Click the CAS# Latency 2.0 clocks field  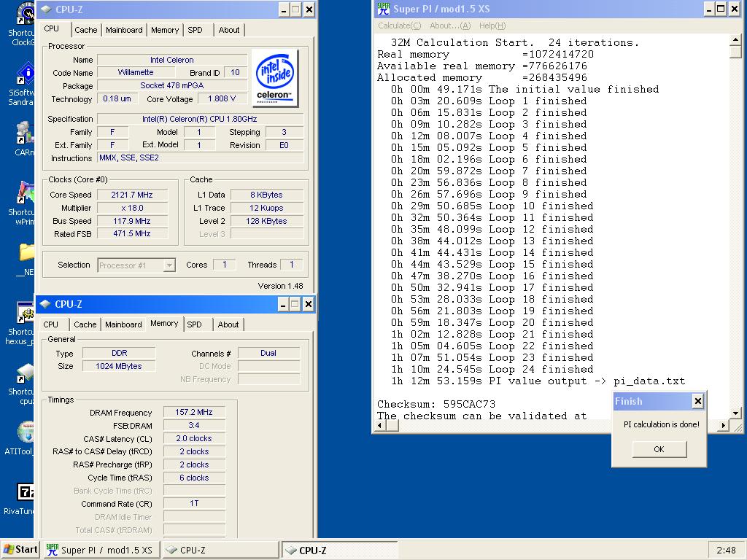point(194,438)
